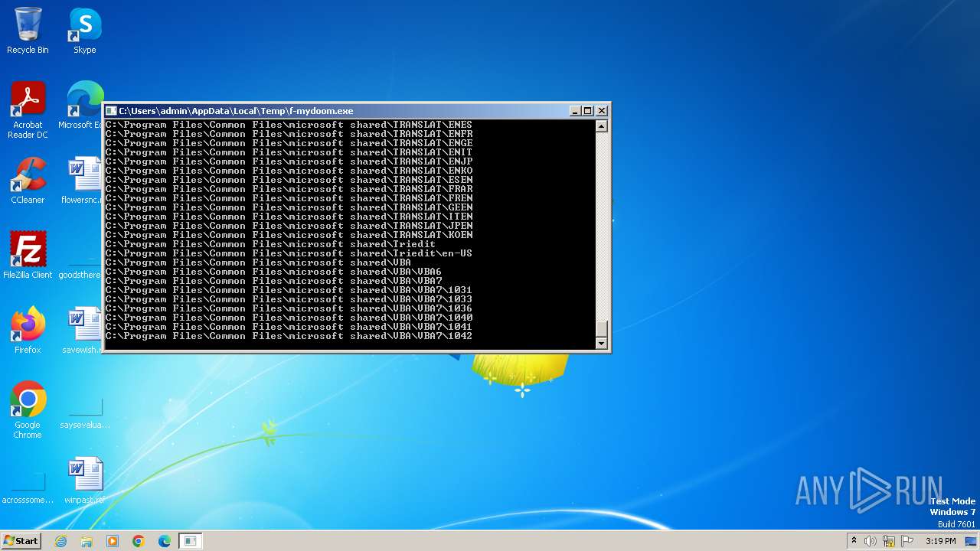Click the console line ending TRANSLAT\FRAR
This screenshot has height=551, width=980.
click(x=289, y=189)
